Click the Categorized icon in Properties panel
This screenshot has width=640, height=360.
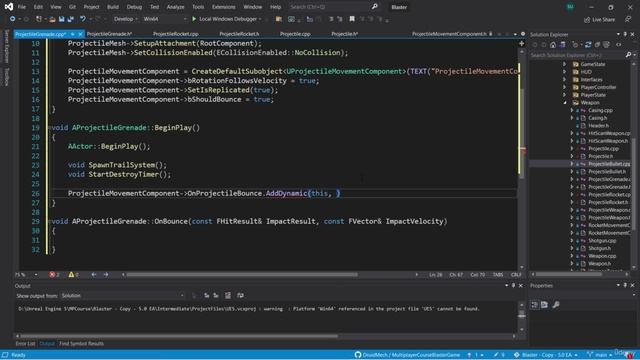click(535, 305)
